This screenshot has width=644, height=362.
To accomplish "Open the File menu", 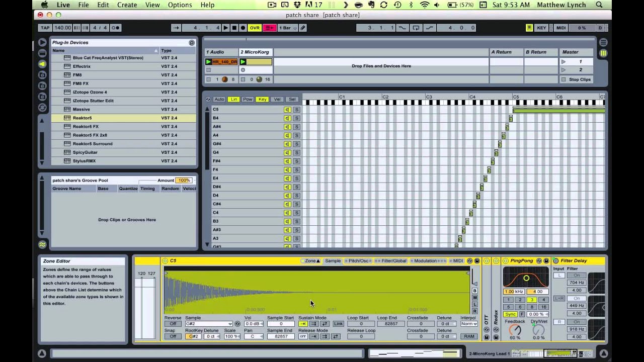I will 84,5.
